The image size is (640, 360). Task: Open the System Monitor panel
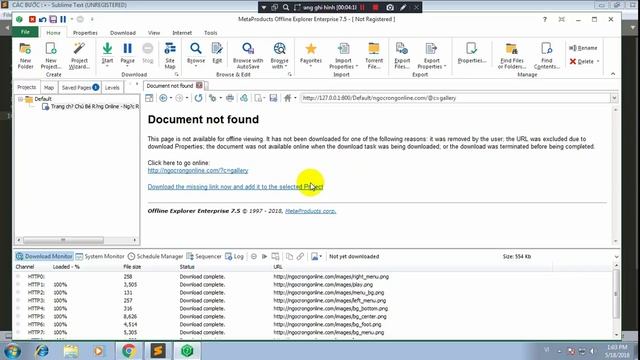100,256
